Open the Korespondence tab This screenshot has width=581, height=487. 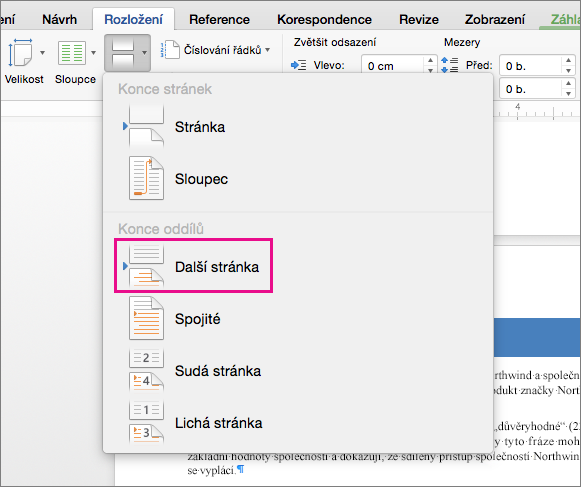(x=324, y=19)
